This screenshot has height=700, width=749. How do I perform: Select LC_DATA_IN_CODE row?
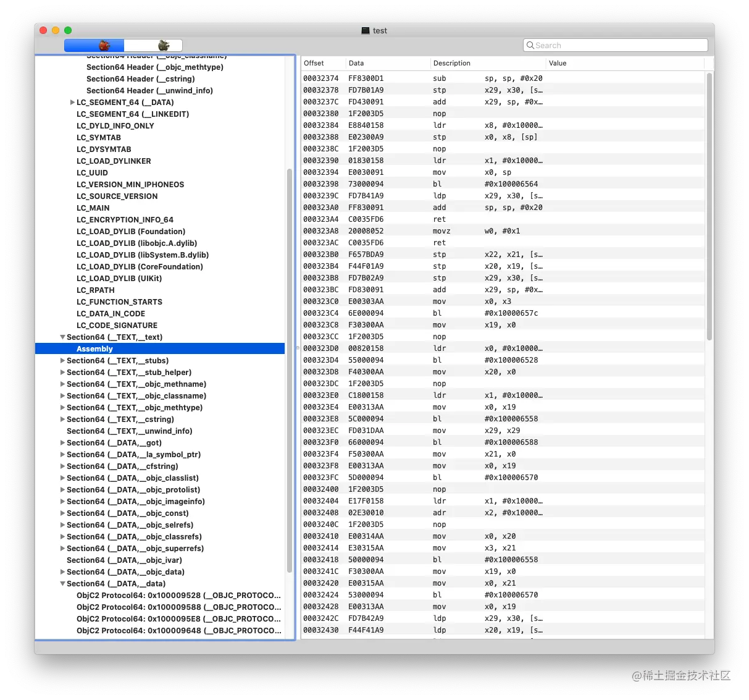tap(160, 314)
